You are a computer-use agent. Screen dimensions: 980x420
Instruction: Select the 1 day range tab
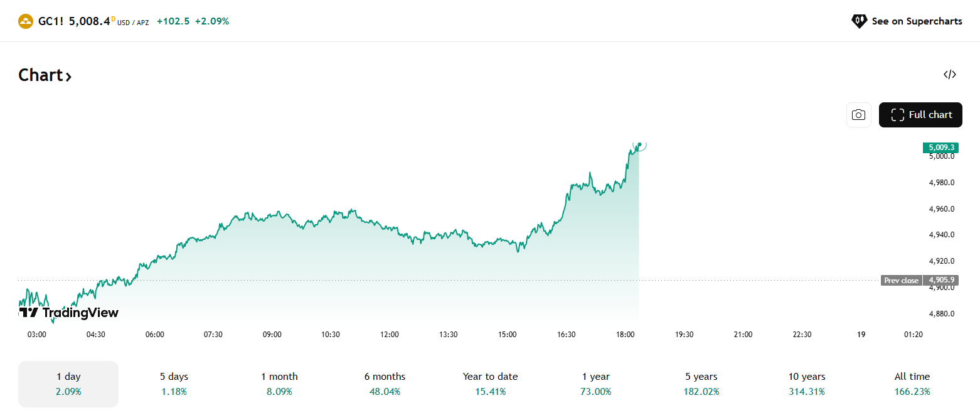(68, 384)
